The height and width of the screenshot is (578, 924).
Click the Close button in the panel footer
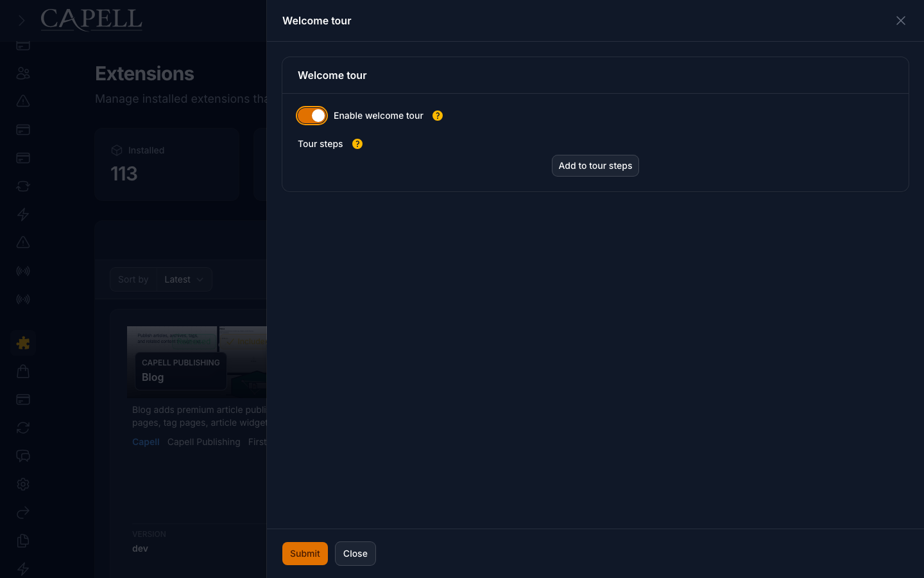(355, 554)
